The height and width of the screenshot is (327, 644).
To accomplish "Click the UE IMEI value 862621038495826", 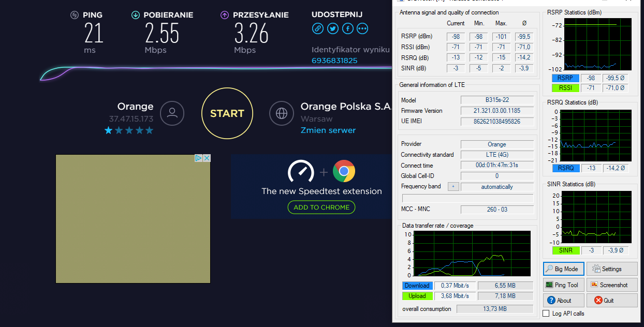I will 497,122.
